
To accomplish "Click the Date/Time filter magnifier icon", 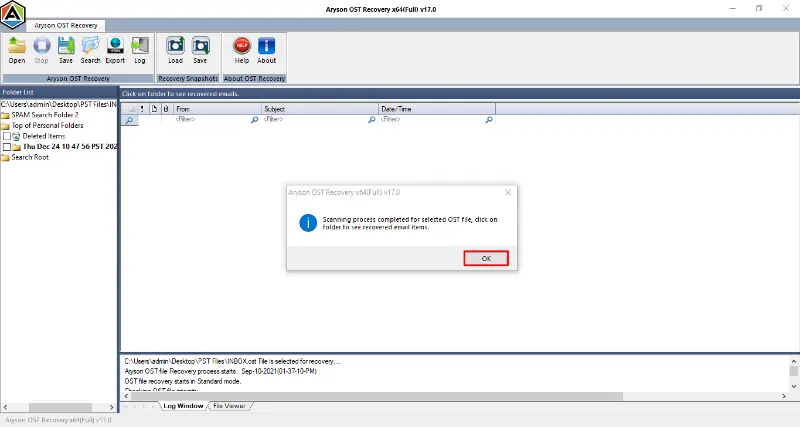I will (x=489, y=120).
